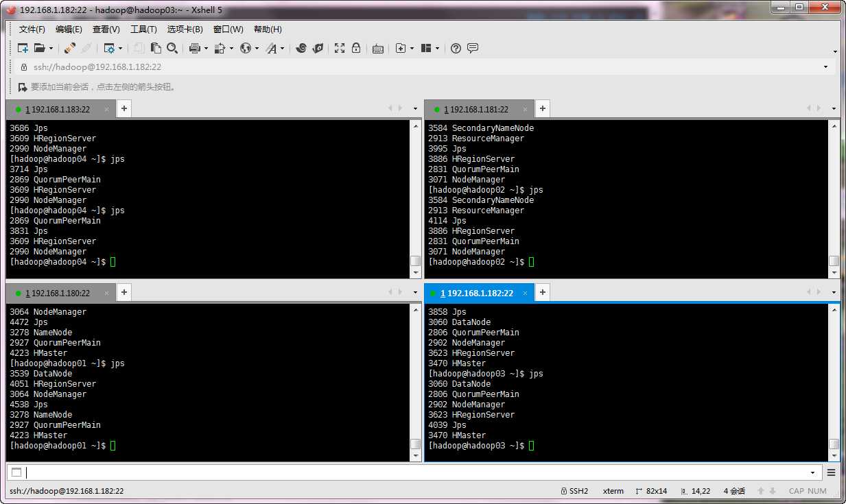The width and height of the screenshot is (846, 504).
Task: Click the Find magnifier icon
Action: (172, 48)
